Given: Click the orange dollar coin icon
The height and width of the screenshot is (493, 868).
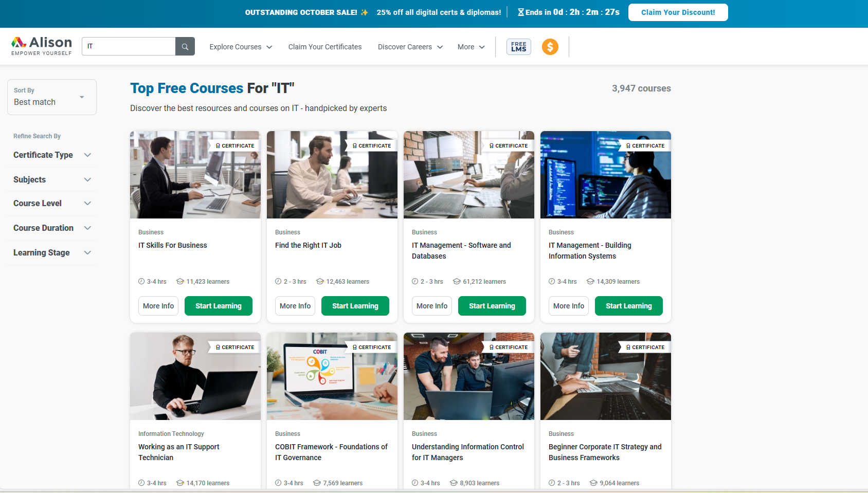Looking at the screenshot, I should [x=550, y=47].
